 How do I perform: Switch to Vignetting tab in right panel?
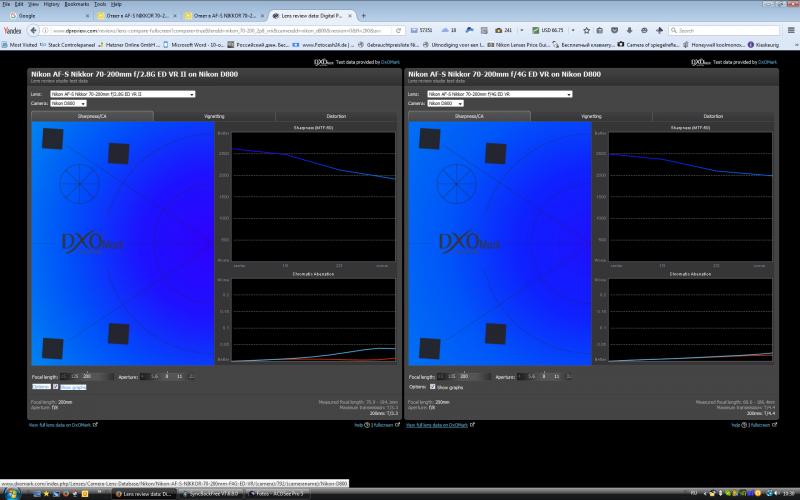pos(591,116)
